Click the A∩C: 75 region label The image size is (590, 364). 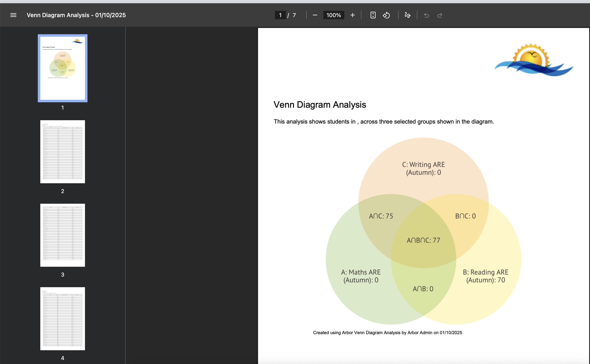click(381, 216)
